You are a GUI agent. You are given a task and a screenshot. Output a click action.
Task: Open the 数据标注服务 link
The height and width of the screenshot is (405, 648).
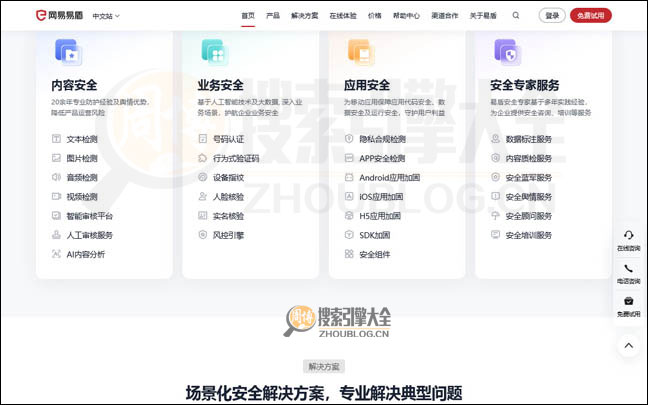pyautogui.click(x=529, y=139)
